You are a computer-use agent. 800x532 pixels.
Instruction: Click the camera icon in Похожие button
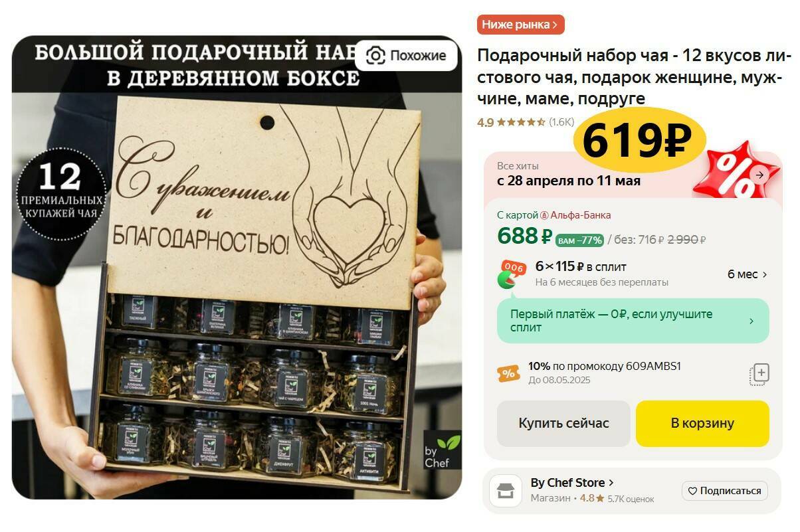(x=375, y=56)
